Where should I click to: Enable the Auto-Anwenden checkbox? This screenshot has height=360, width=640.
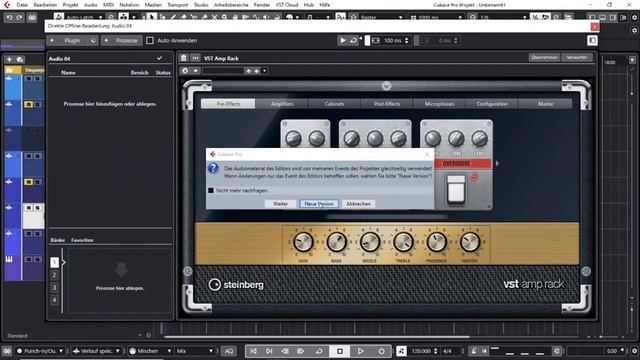pyautogui.click(x=150, y=40)
